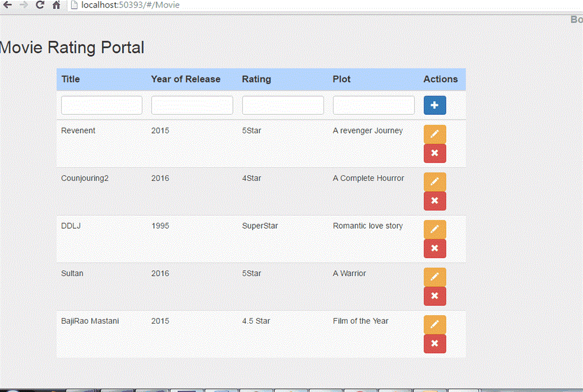Screen dimensions: 583x392
Task: Click the Revenent title cell
Action: tap(78, 130)
